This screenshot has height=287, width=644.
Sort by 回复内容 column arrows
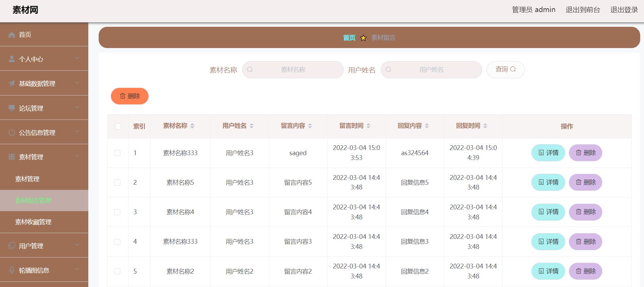coord(427,126)
